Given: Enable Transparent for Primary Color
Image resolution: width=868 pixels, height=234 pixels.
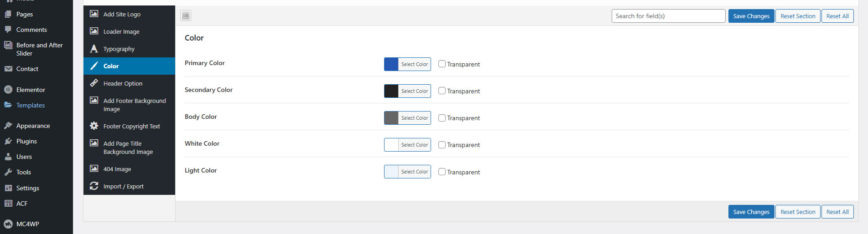Looking at the screenshot, I should 442,64.
